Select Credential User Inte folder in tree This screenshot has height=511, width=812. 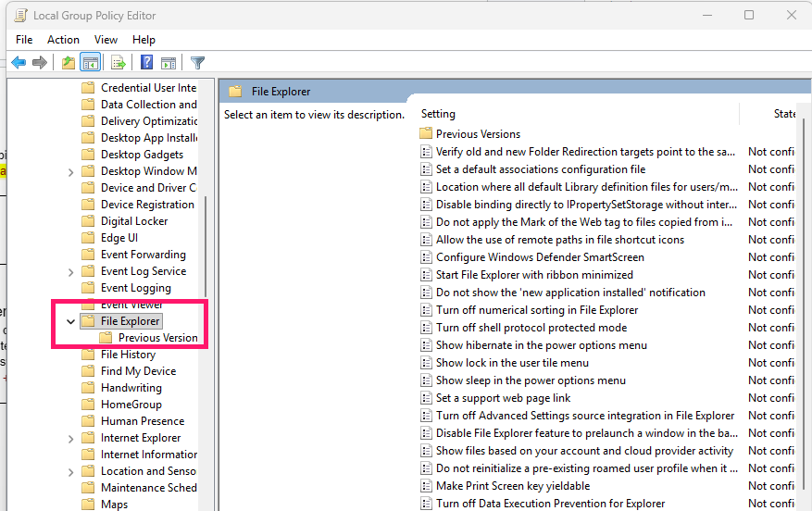pyautogui.click(x=149, y=88)
